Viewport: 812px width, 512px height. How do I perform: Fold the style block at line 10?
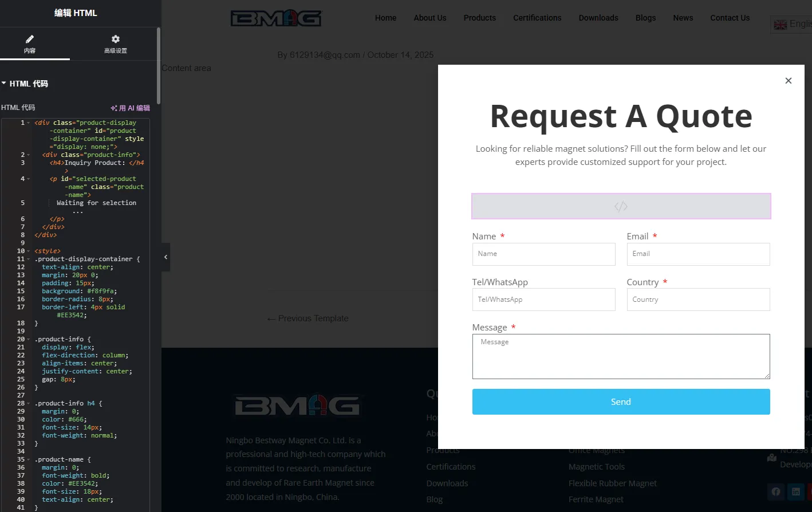coord(29,251)
